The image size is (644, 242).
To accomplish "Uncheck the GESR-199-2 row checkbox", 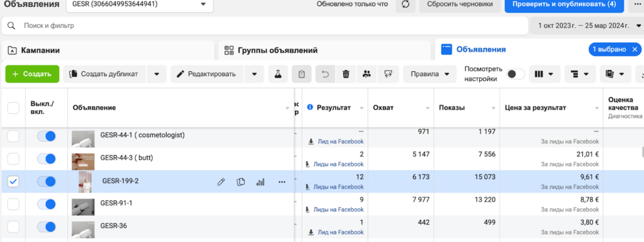I will pos(14,181).
